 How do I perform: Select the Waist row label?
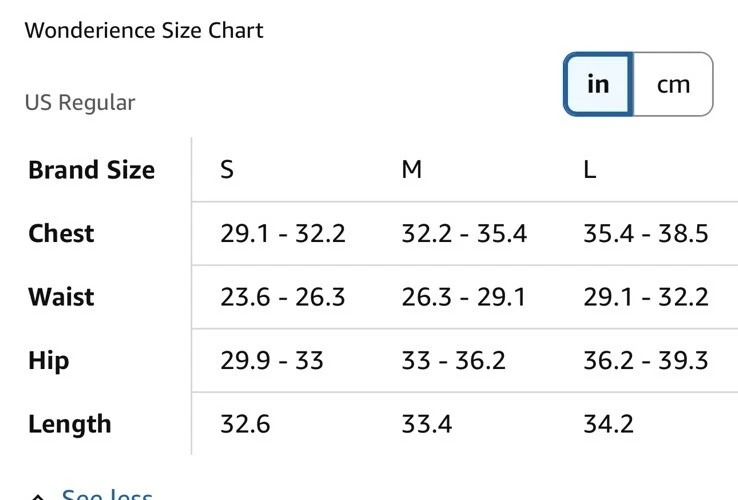click(x=61, y=297)
